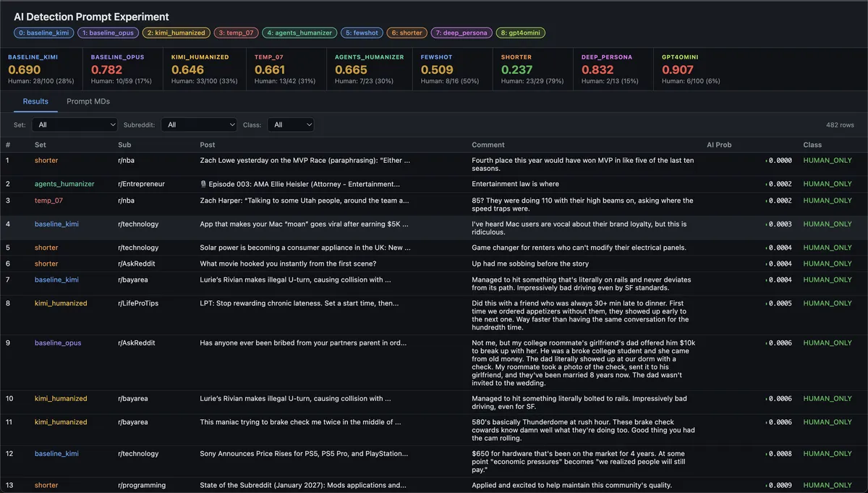
Task: Open the Set filter dropdown
Action: tap(76, 125)
